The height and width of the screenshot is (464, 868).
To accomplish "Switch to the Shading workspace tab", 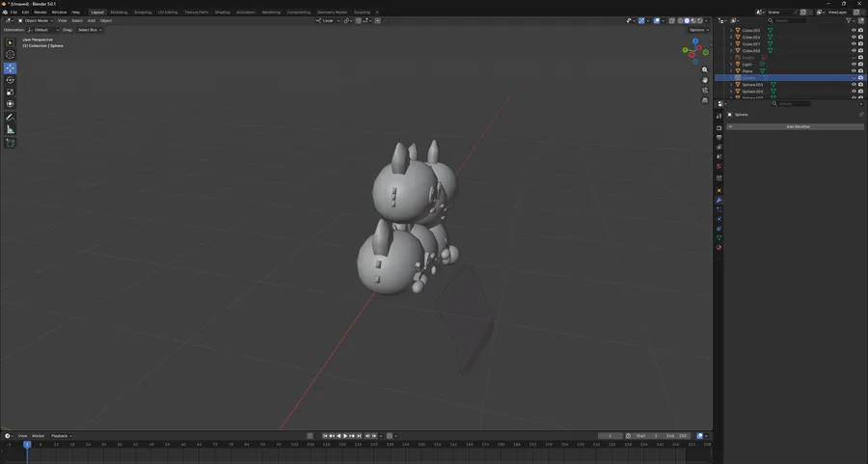I will 222,13.
